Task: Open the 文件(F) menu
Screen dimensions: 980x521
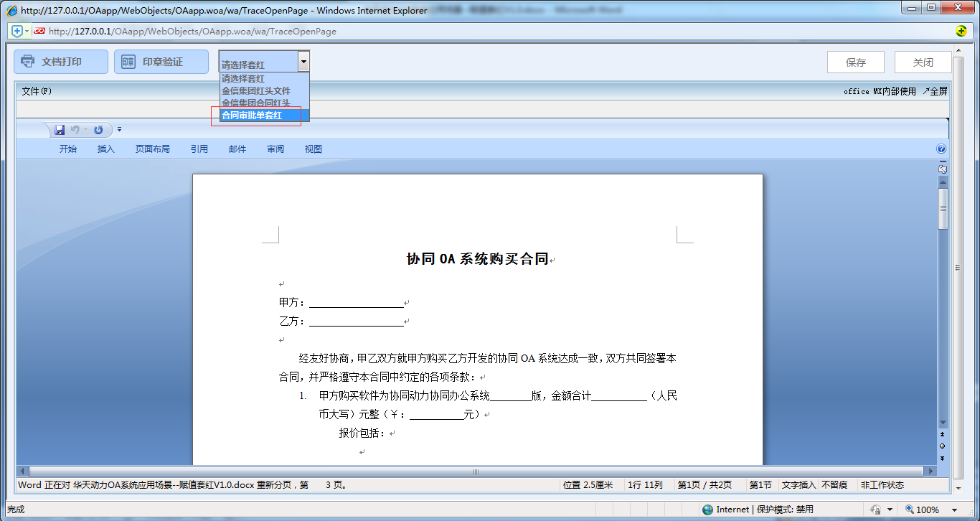Action: tap(35, 92)
